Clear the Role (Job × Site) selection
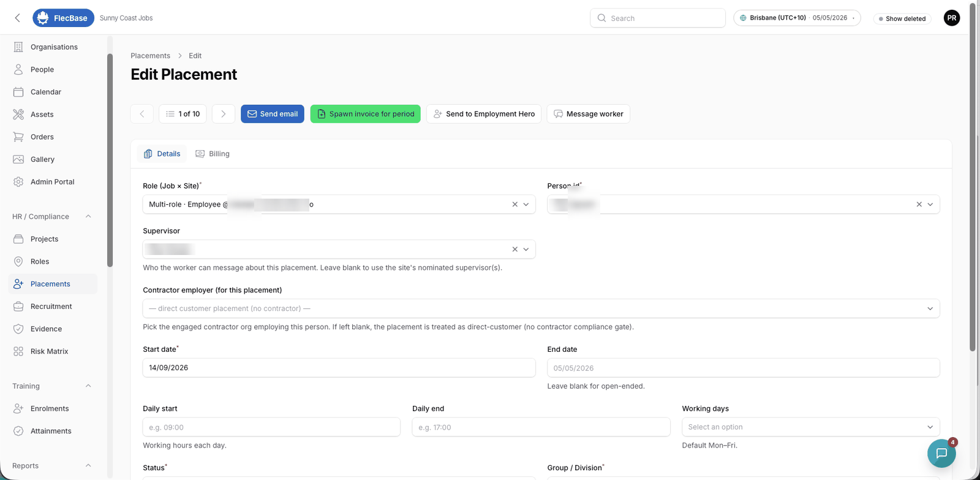This screenshot has width=980, height=480. [x=514, y=204]
